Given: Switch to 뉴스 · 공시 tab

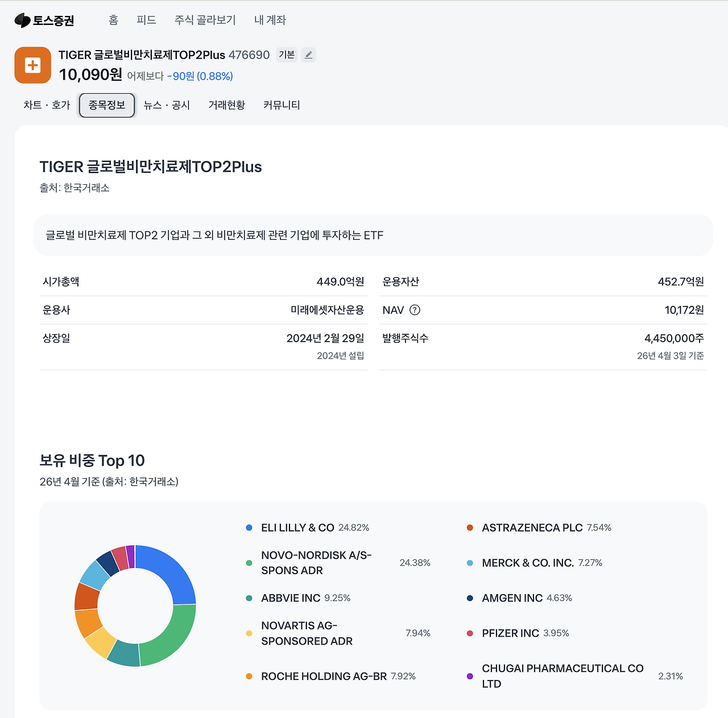Looking at the screenshot, I should [167, 105].
